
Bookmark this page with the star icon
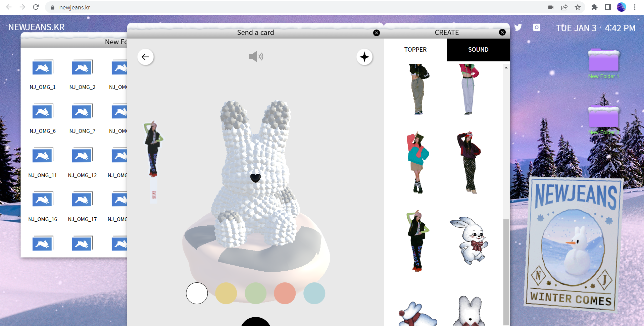tap(578, 7)
